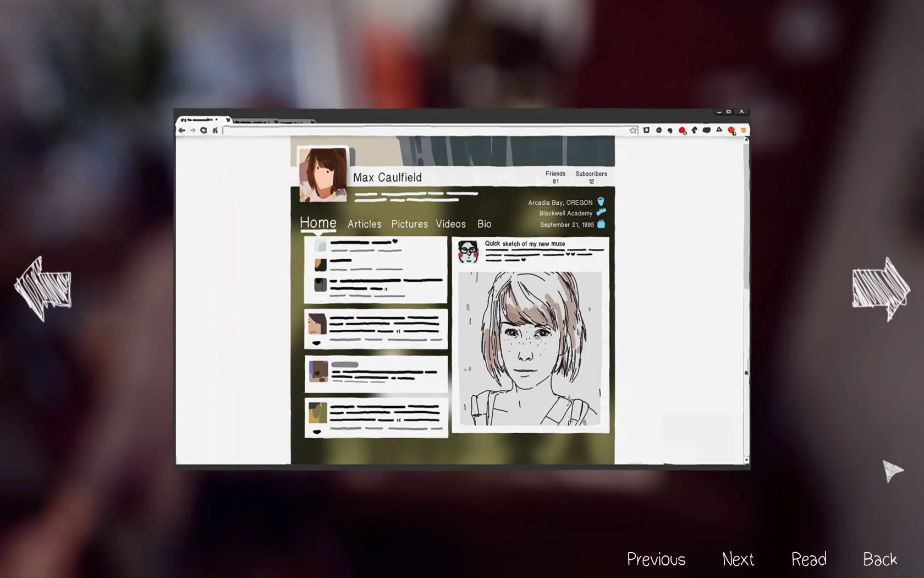The width and height of the screenshot is (924, 578).
Task: Click the sketched left arrow
Action: point(43,288)
